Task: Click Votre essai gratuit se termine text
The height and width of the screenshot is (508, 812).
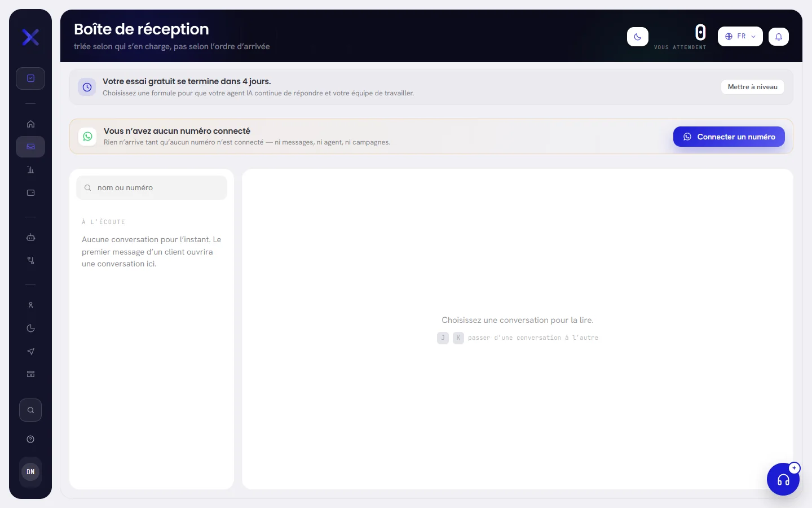Action: coord(187,81)
